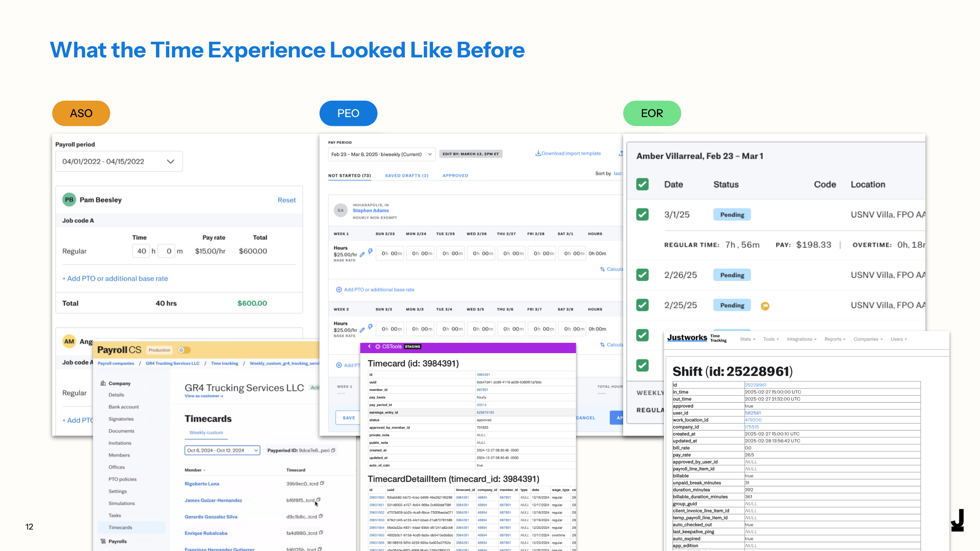Expand the Integrations menu
The image size is (980, 551).
[802, 339]
